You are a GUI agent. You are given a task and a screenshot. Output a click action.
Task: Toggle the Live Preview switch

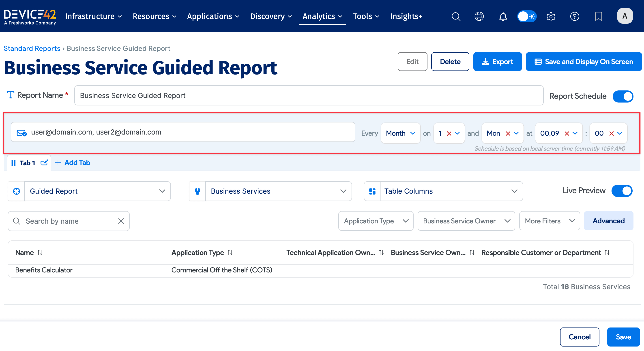[622, 191]
